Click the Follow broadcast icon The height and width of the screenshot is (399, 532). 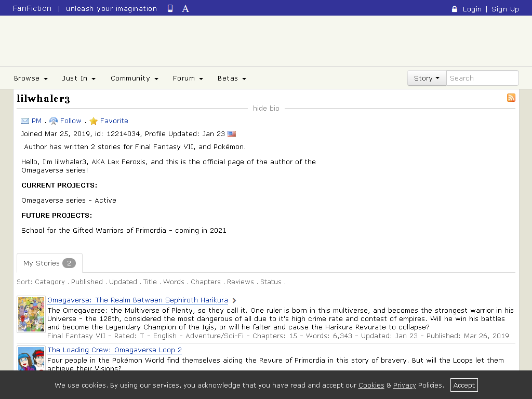54,121
